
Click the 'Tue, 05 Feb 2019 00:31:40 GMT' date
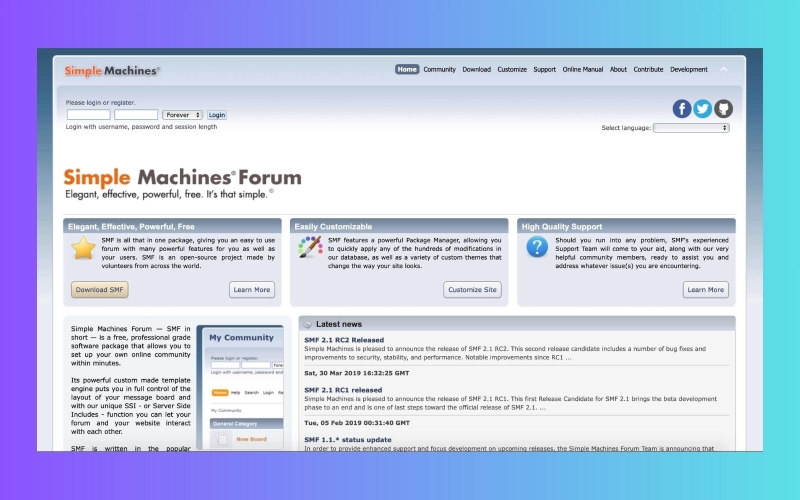click(357, 423)
